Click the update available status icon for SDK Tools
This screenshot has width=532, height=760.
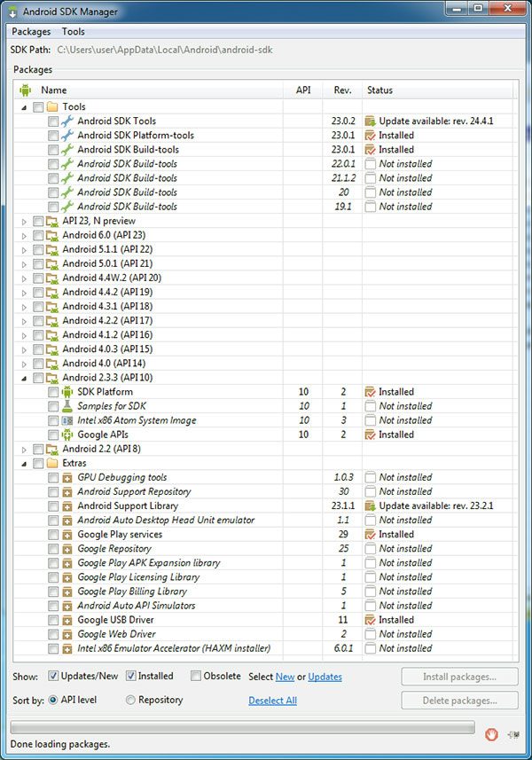[x=370, y=121]
